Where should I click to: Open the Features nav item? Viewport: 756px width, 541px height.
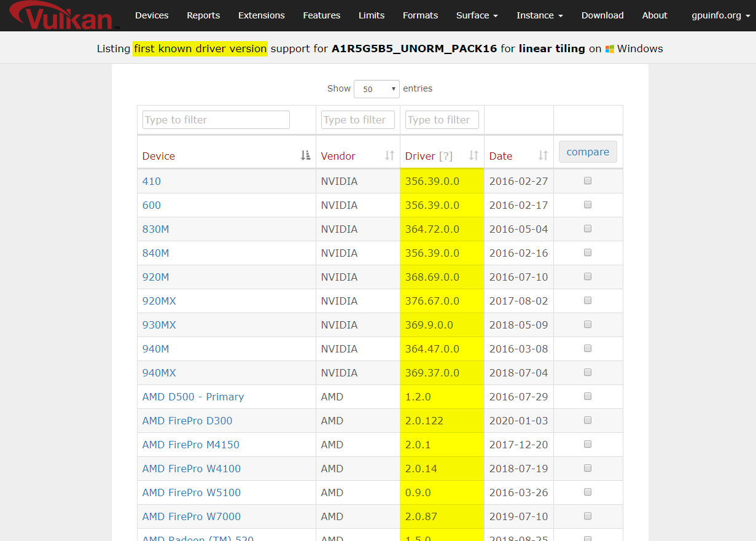pos(322,15)
